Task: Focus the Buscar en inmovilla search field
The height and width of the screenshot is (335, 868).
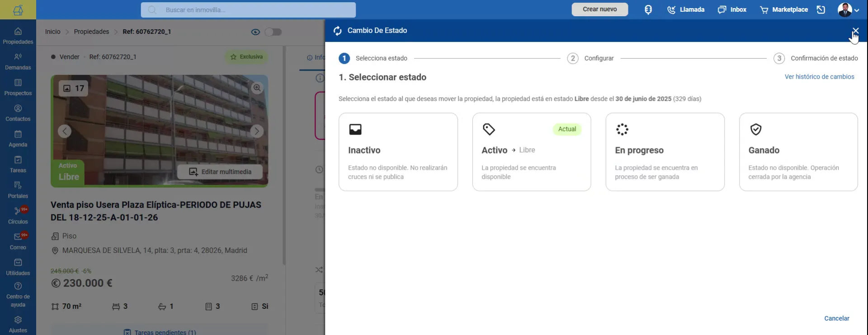Action: (x=248, y=10)
